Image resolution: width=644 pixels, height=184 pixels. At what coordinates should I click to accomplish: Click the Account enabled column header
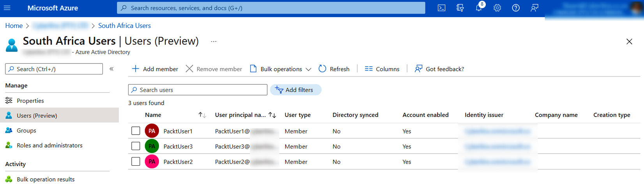click(x=425, y=115)
